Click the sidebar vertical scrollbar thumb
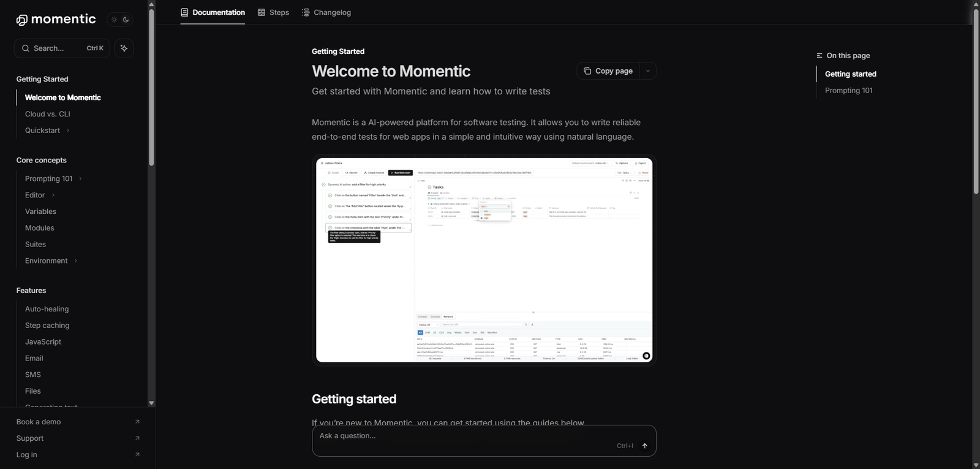Viewport: 980px width, 469px height. coord(151,86)
